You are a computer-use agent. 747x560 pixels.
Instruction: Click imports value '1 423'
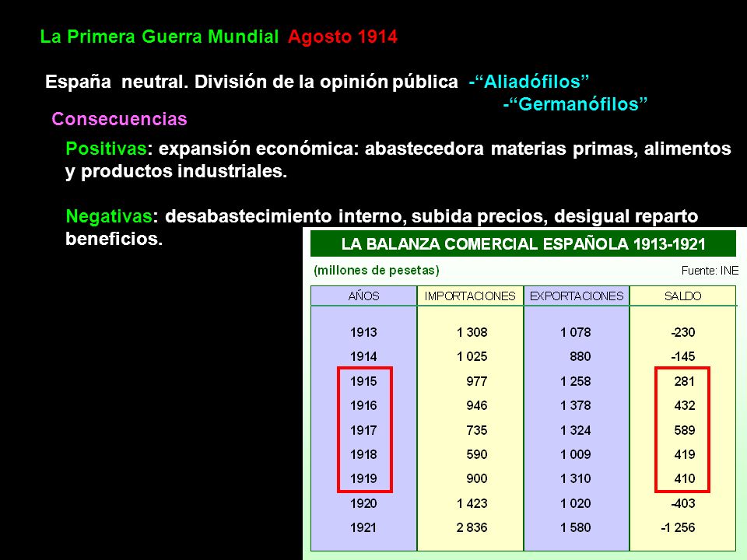point(472,503)
